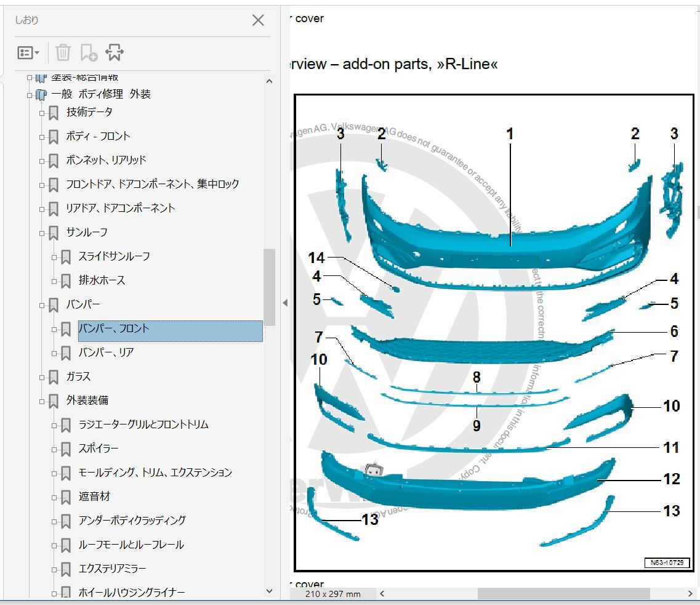Open the bookmarks options dropdown menu
The width and height of the screenshot is (700, 605).
(28, 53)
